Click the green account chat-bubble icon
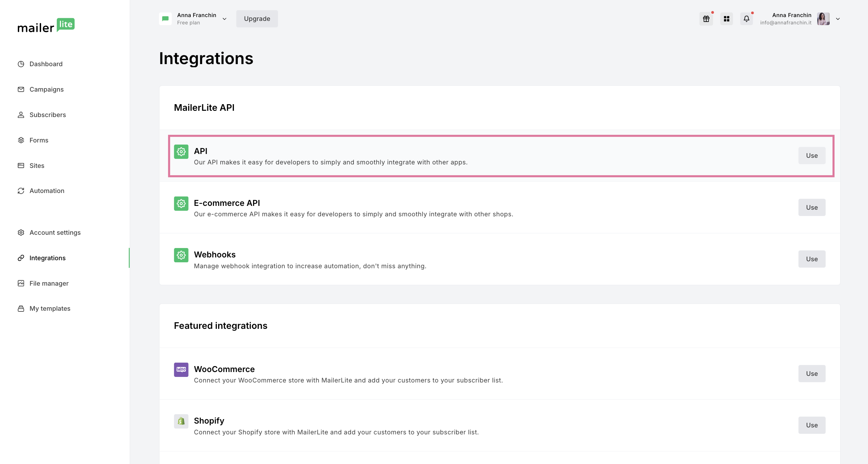Viewport: 868px width, 464px height. 165,19
